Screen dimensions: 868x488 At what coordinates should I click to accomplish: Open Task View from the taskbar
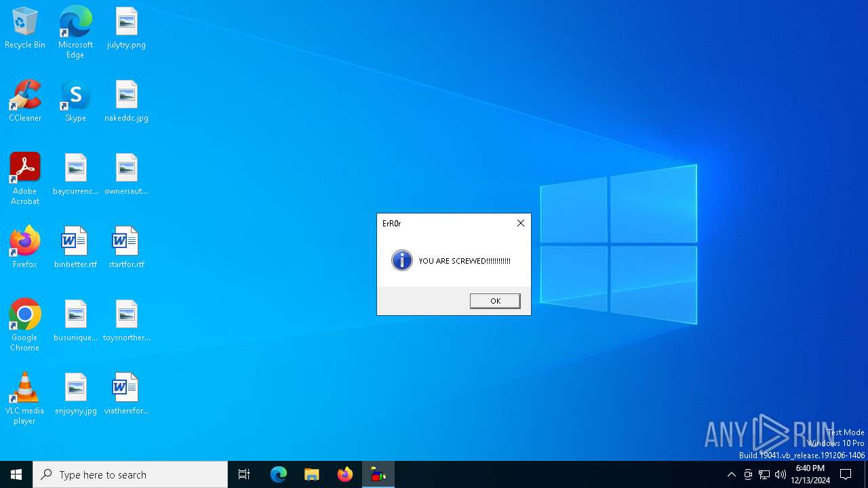pyautogui.click(x=244, y=474)
